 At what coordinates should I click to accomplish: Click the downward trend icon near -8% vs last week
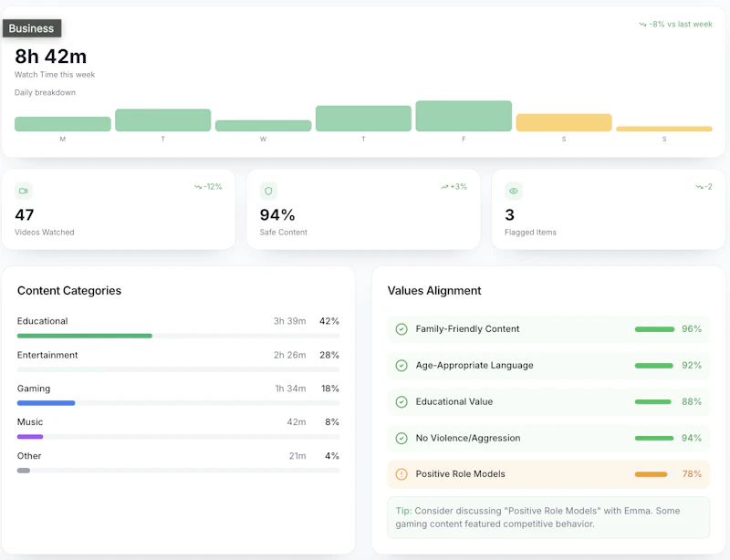(642, 25)
